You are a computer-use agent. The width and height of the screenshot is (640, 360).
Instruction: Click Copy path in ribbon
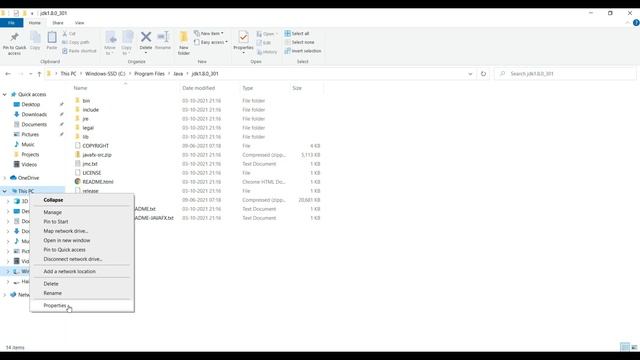pyautogui.click(x=76, y=42)
